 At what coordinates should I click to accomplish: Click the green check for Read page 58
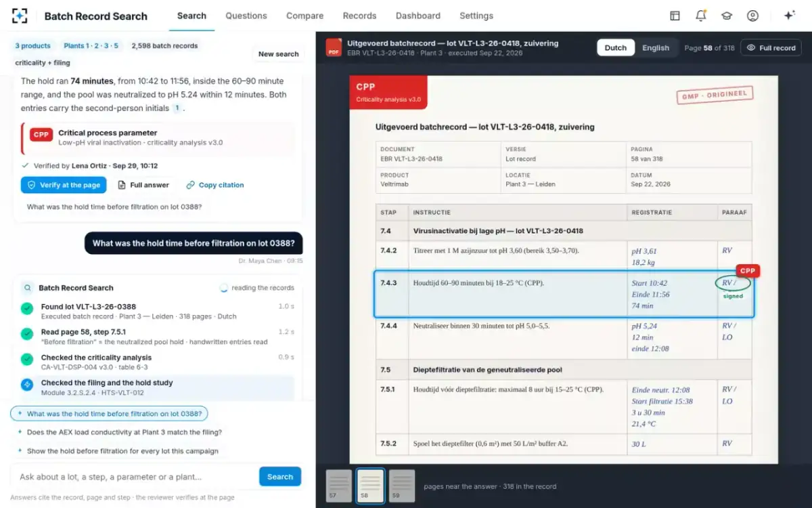click(x=27, y=334)
